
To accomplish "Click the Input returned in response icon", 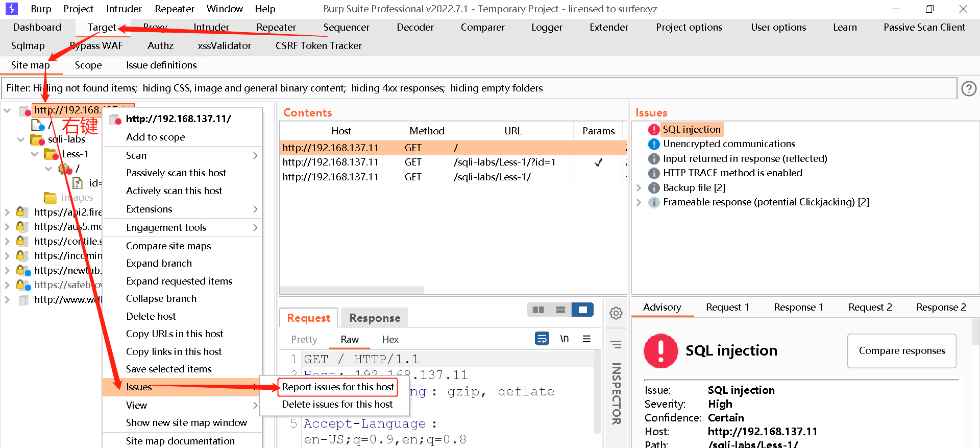I will pos(654,159).
